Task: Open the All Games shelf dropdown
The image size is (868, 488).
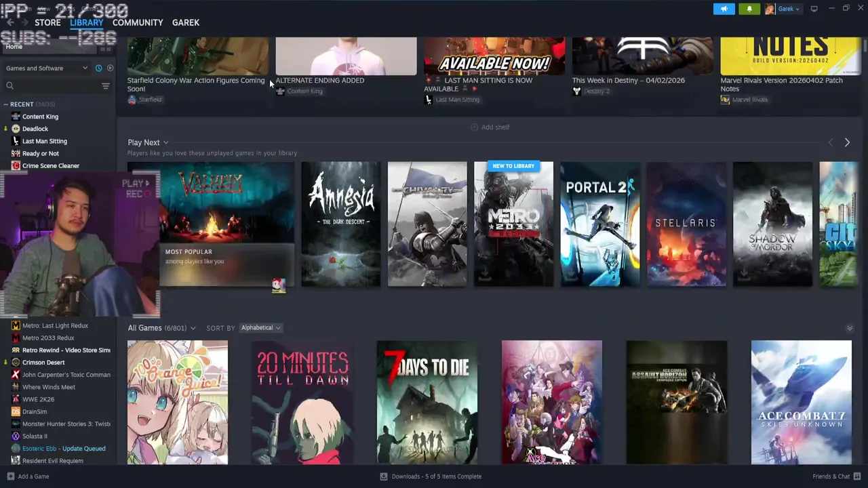Action: [x=193, y=328]
